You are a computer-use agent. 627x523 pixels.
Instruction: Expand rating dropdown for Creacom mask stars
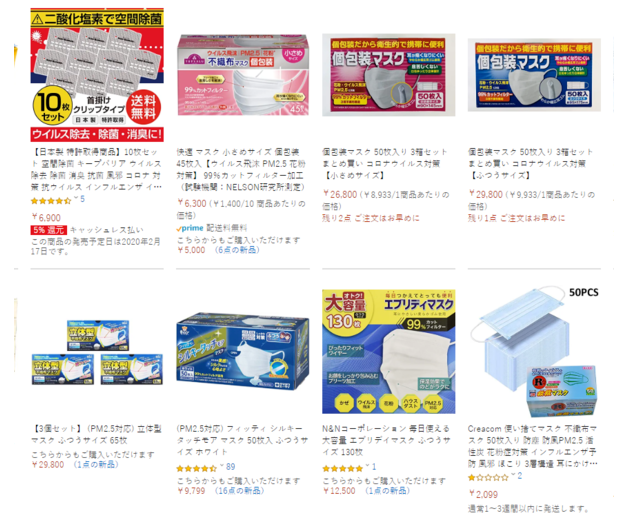click(513, 475)
